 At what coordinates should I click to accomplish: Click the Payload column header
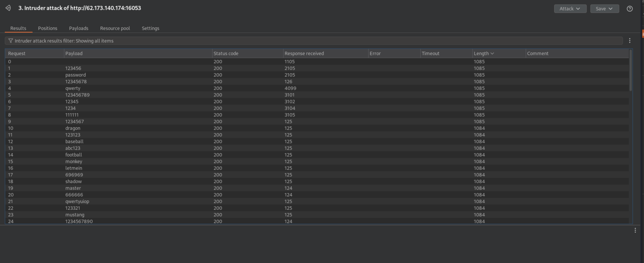click(x=74, y=53)
